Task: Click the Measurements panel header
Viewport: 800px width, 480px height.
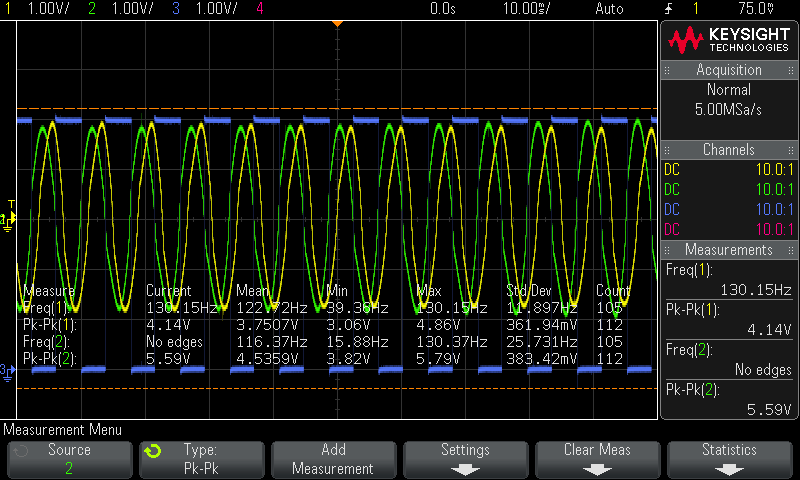Action: [x=729, y=249]
